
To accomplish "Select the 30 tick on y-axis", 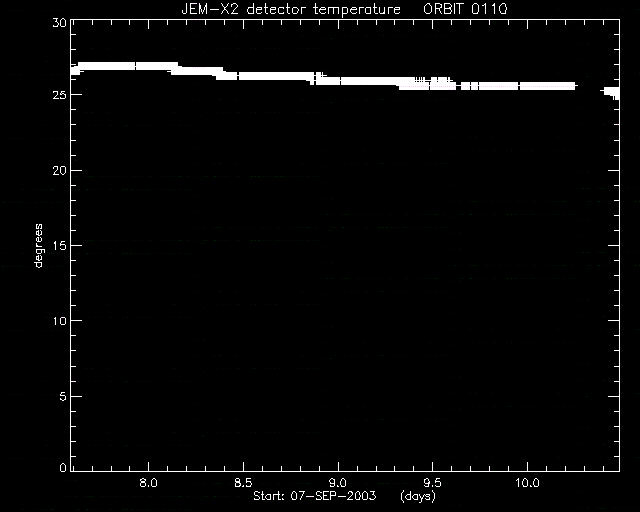I will 60,23.
